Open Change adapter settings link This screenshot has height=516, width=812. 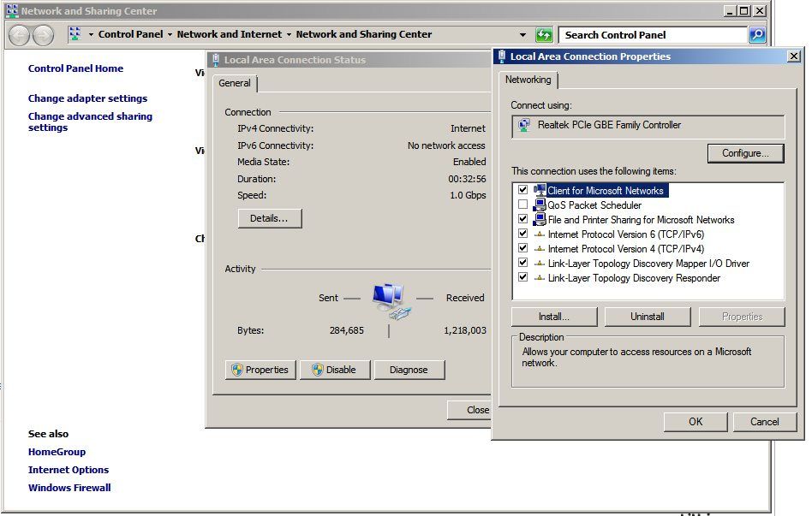tap(87, 98)
